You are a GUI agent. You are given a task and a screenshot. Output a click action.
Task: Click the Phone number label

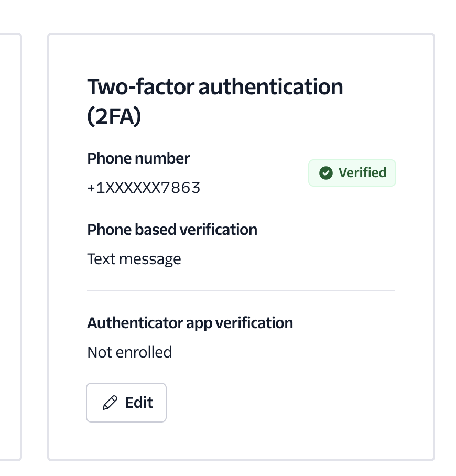tap(138, 158)
